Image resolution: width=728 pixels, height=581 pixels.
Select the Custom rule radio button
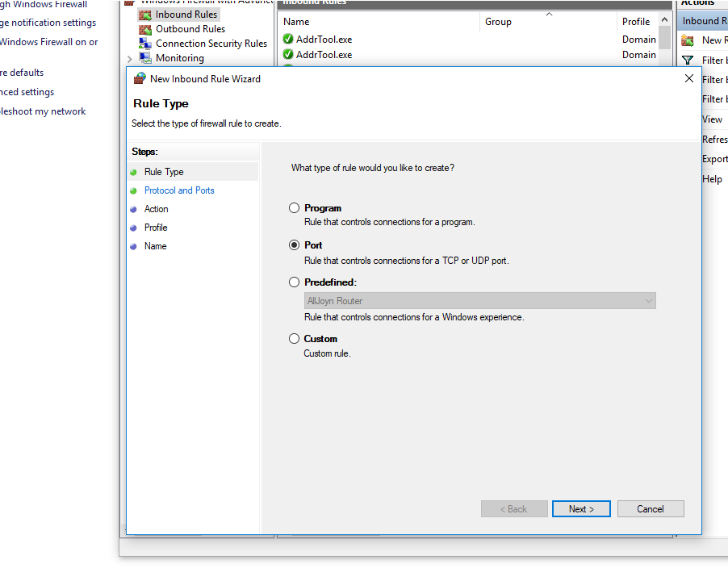pyautogui.click(x=294, y=338)
